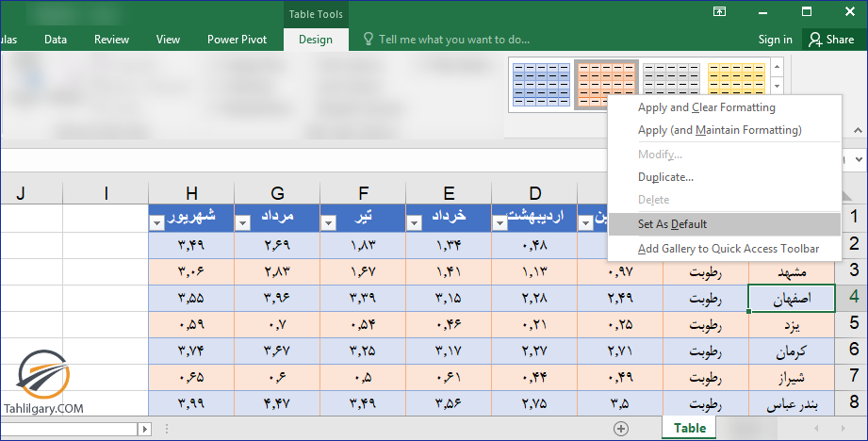The height and width of the screenshot is (441, 868).
Task: Click cell containing کرمان
Action: [x=792, y=351]
